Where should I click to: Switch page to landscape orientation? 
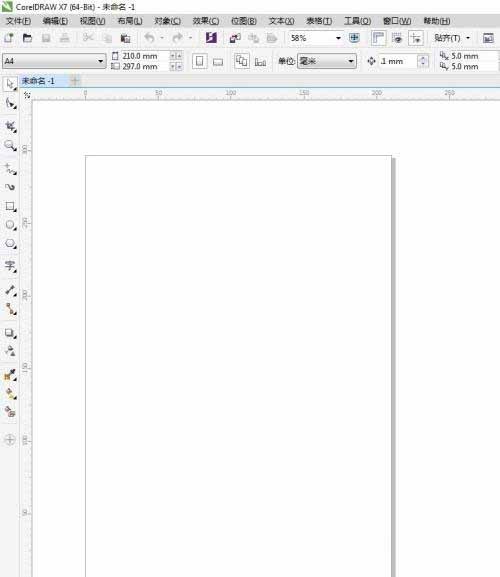tap(218, 61)
